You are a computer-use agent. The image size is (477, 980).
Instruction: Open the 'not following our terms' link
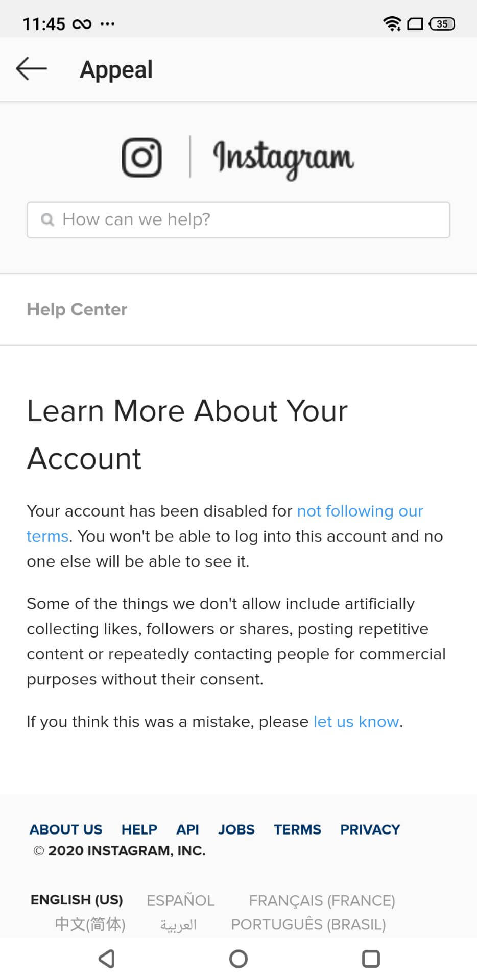click(360, 511)
